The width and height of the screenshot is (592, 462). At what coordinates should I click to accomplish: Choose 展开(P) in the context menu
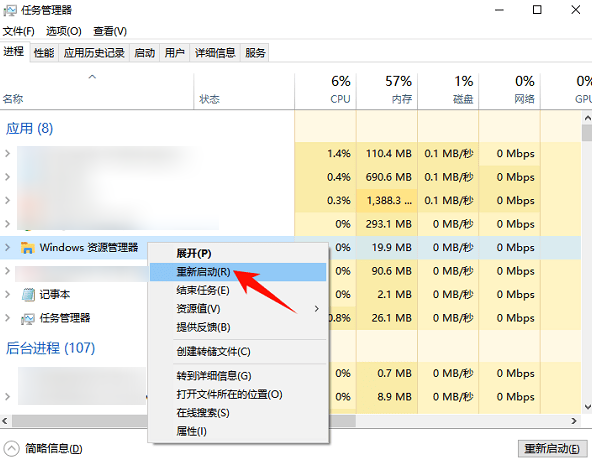click(x=238, y=253)
